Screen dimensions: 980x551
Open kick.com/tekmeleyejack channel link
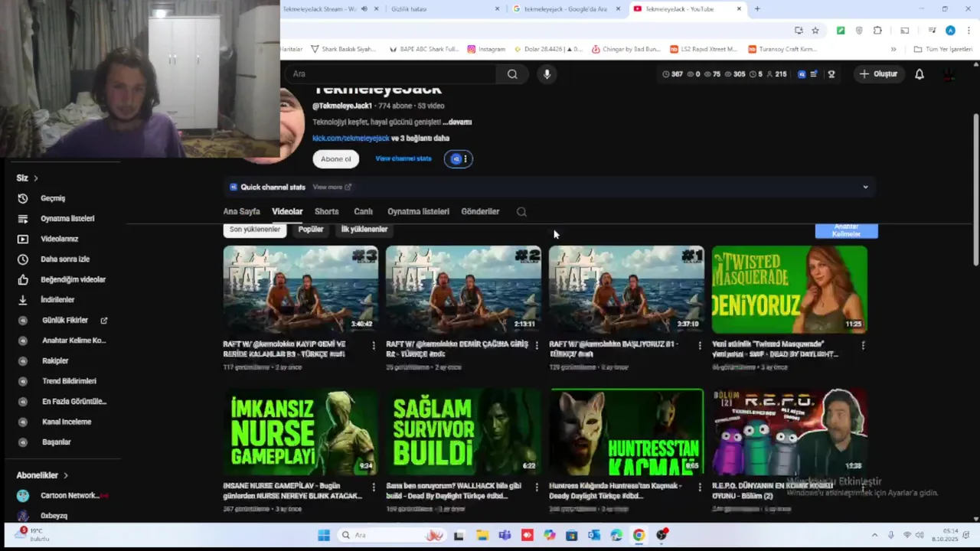(x=351, y=139)
